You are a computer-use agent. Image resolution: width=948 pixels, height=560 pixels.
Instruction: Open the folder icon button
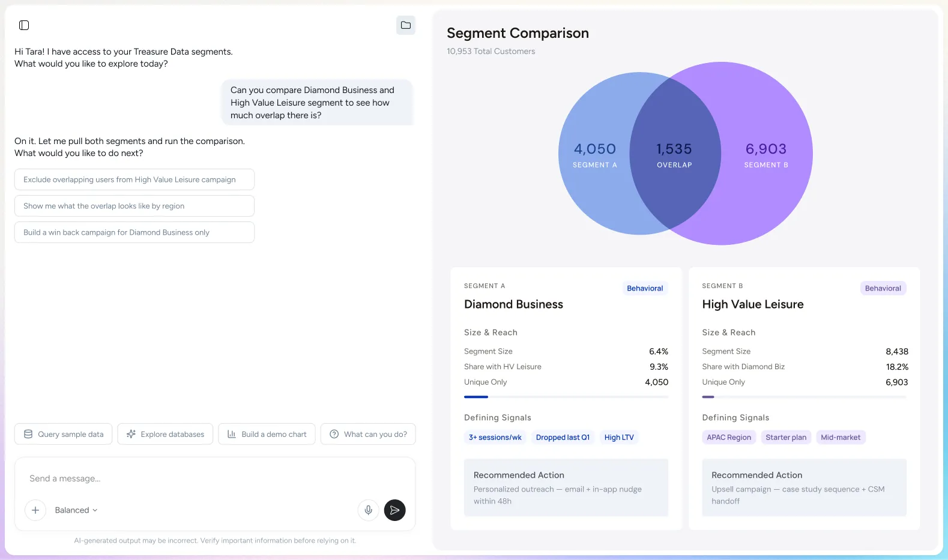pos(406,25)
